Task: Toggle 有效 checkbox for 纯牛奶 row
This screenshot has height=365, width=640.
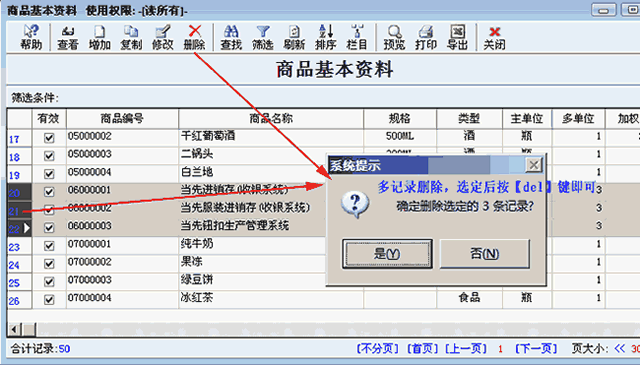Action: tap(49, 246)
